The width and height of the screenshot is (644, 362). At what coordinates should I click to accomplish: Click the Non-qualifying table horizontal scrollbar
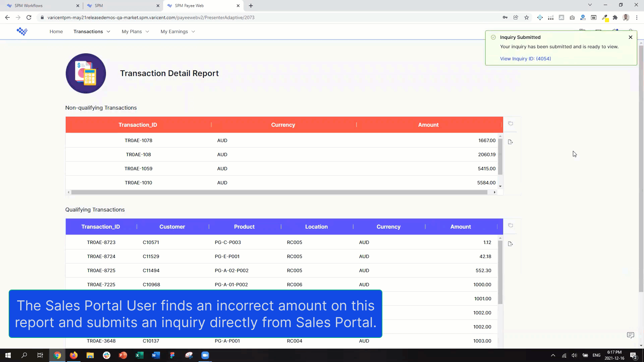coord(279,192)
